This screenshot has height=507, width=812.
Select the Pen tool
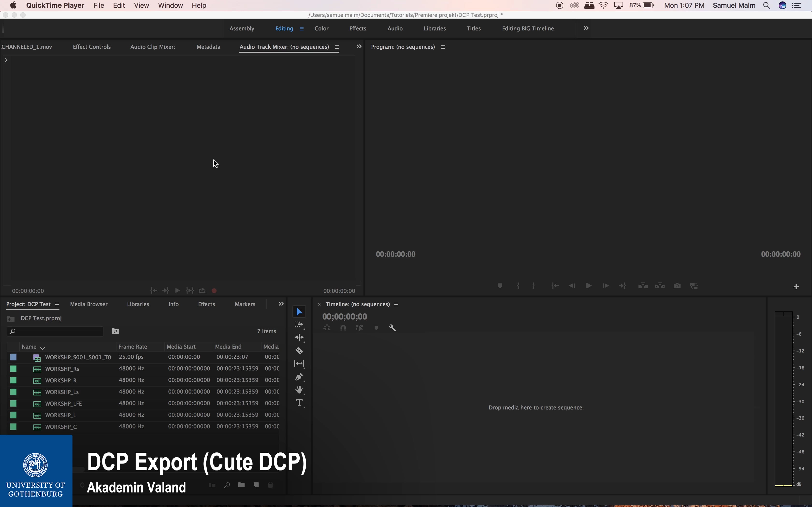pos(299,377)
